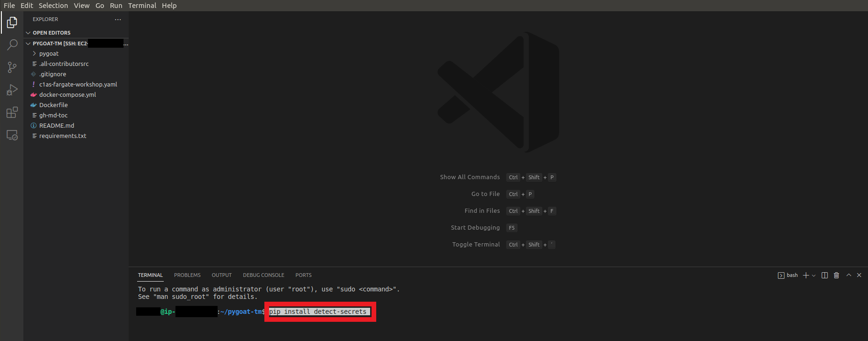The height and width of the screenshot is (341, 868).
Task: Open the Run and Debug view icon
Action: (x=12, y=90)
